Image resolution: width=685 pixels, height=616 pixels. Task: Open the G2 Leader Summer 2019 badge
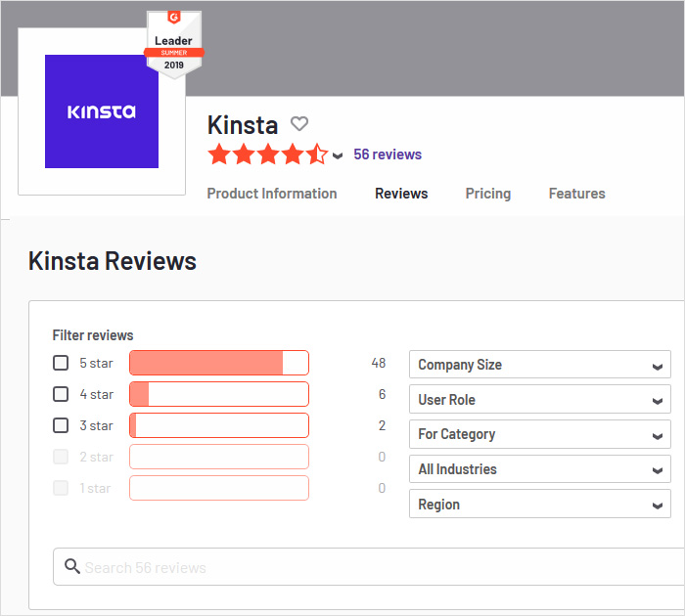(x=174, y=45)
